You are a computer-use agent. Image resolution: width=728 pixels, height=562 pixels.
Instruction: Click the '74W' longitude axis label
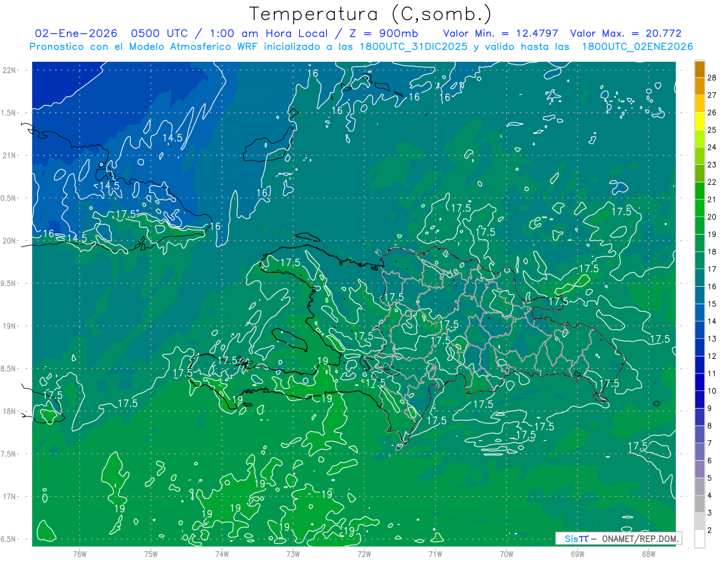pos(222,554)
